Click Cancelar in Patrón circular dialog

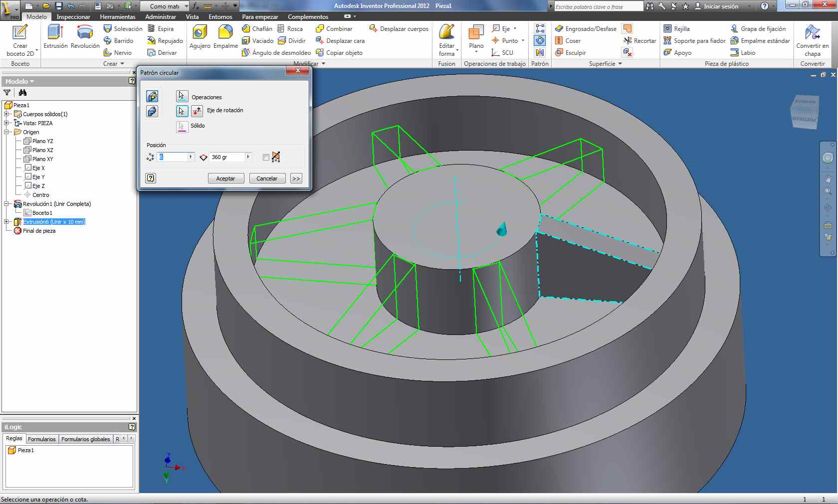(x=267, y=178)
